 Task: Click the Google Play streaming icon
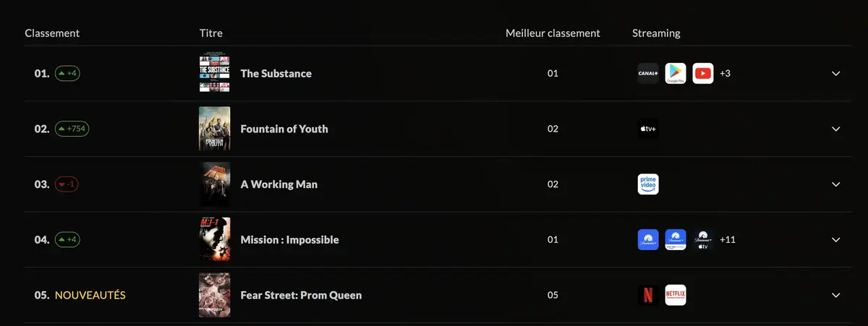click(x=675, y=74)
